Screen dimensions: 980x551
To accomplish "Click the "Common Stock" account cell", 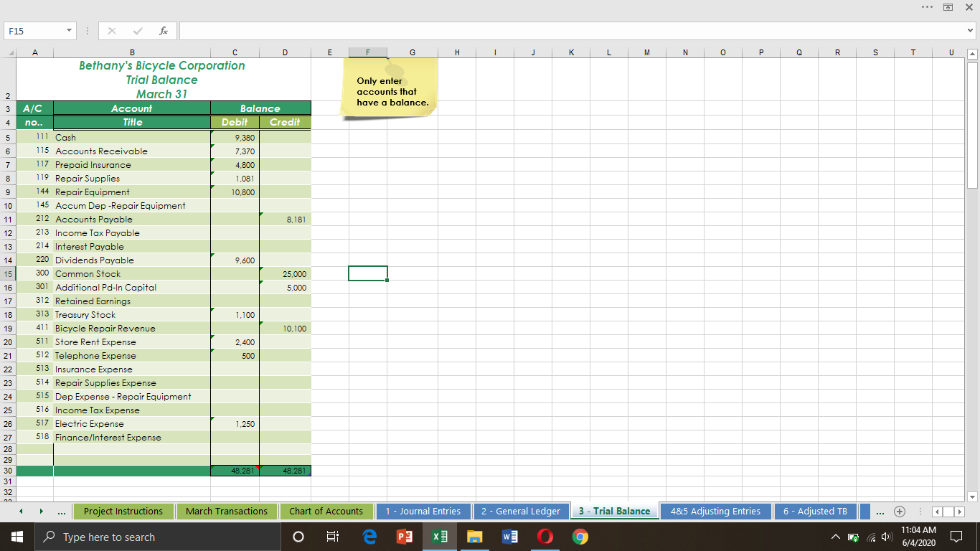I will [x=132, y=273].
